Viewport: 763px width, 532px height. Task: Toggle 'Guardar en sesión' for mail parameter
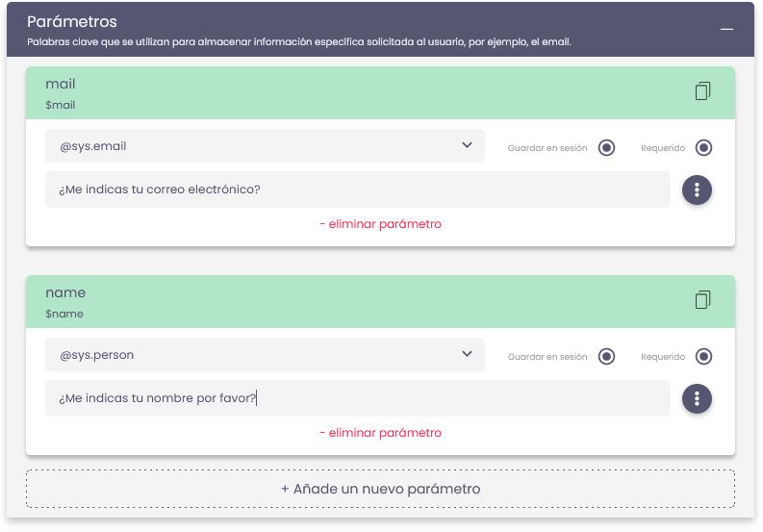606,147
